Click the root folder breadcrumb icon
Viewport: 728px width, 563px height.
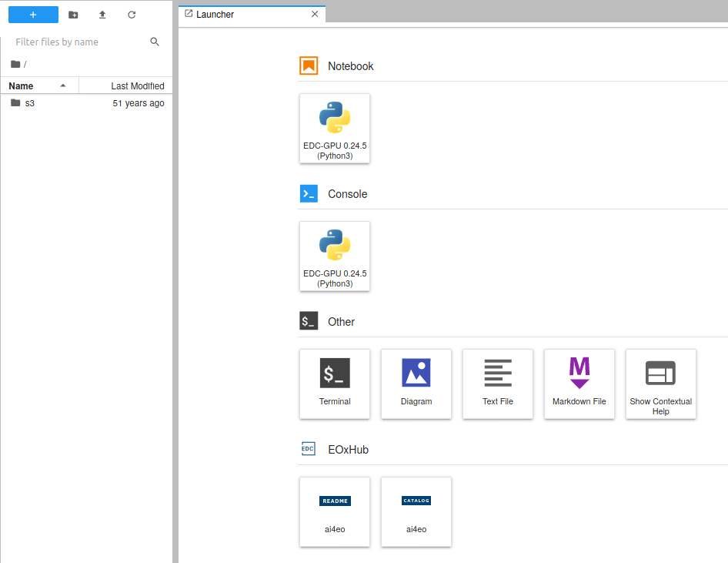15,64
